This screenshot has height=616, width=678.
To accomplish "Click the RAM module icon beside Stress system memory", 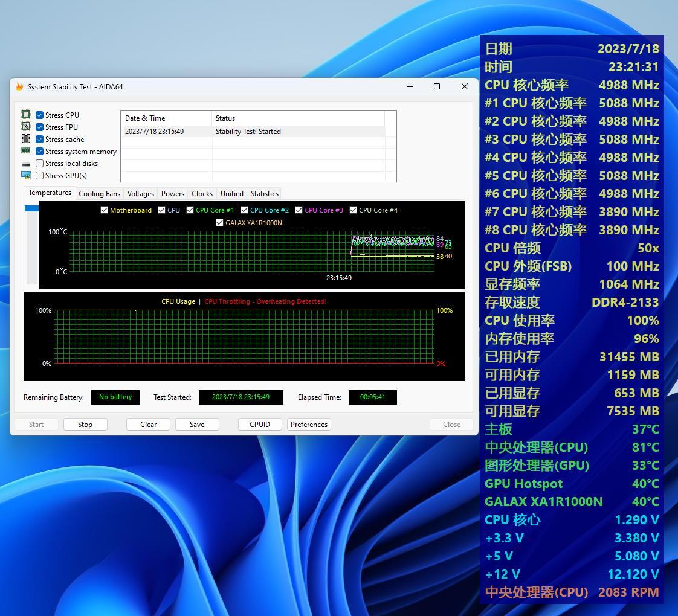I will [26, 151].
